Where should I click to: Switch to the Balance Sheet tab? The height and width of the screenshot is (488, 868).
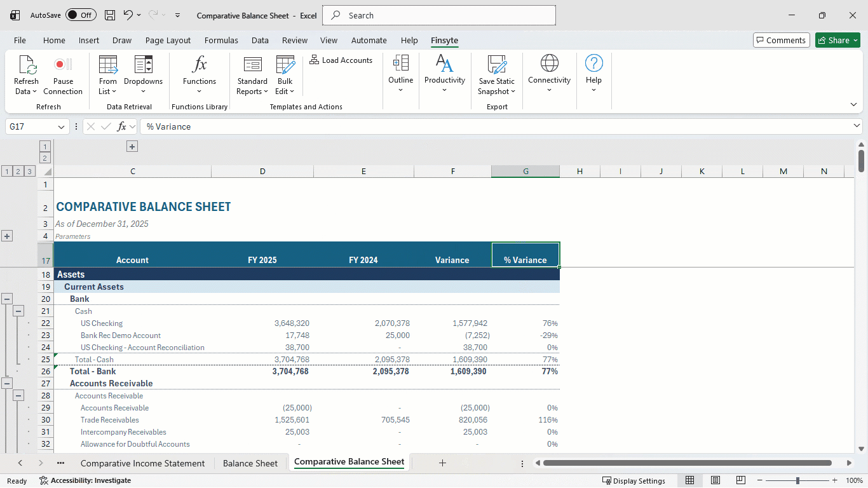tap(250, 463)
